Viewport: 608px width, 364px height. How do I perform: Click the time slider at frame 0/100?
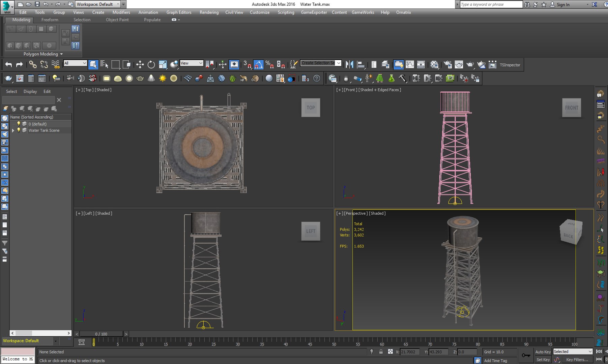[101, 334]
